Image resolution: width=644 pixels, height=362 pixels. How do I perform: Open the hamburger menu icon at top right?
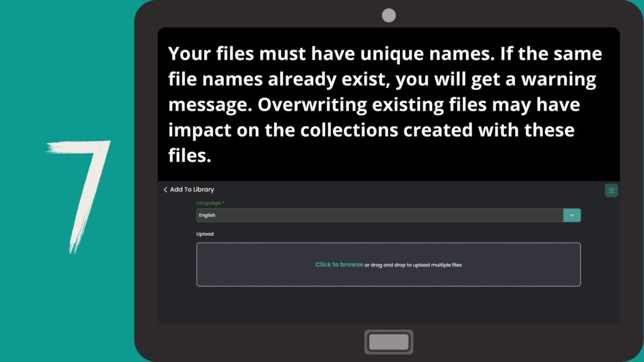(x=611, y=190)
